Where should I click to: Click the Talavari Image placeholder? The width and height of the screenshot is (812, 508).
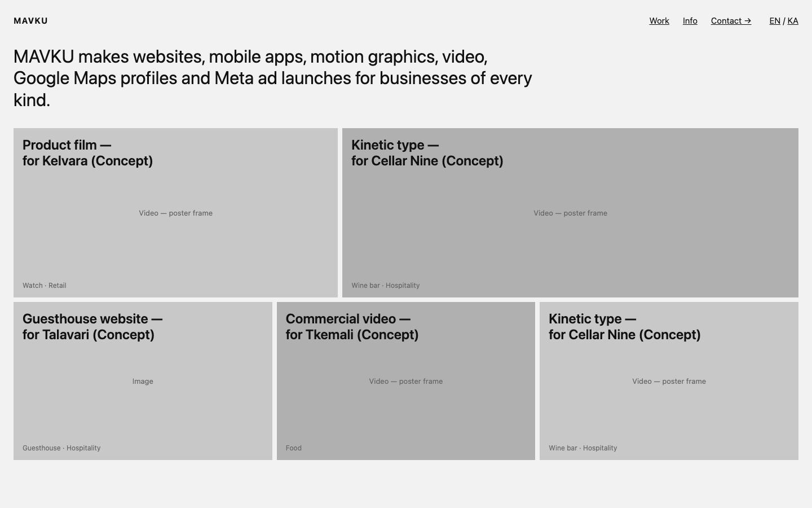(143, 382)
